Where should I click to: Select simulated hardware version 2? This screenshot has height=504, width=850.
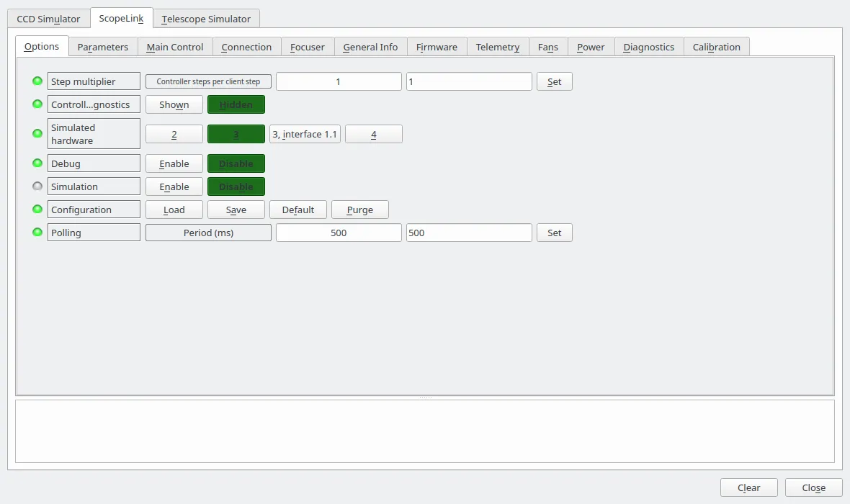click(x=174, y=134)
